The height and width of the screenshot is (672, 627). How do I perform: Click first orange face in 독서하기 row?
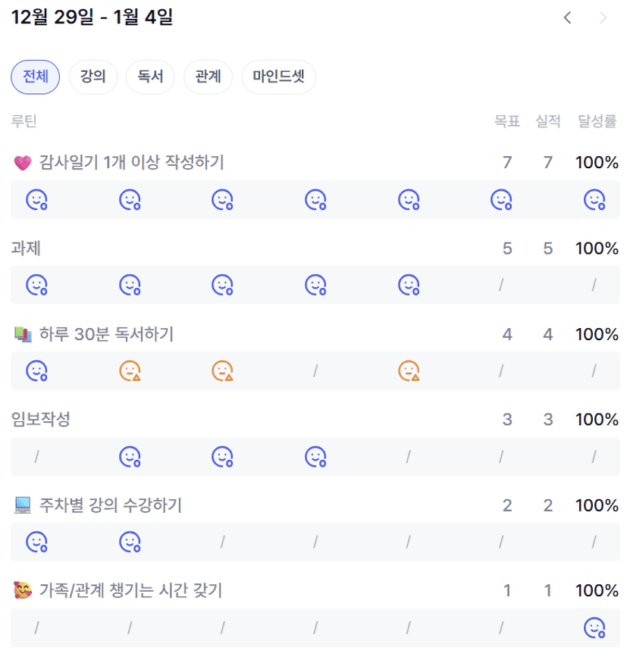[130, 371]
